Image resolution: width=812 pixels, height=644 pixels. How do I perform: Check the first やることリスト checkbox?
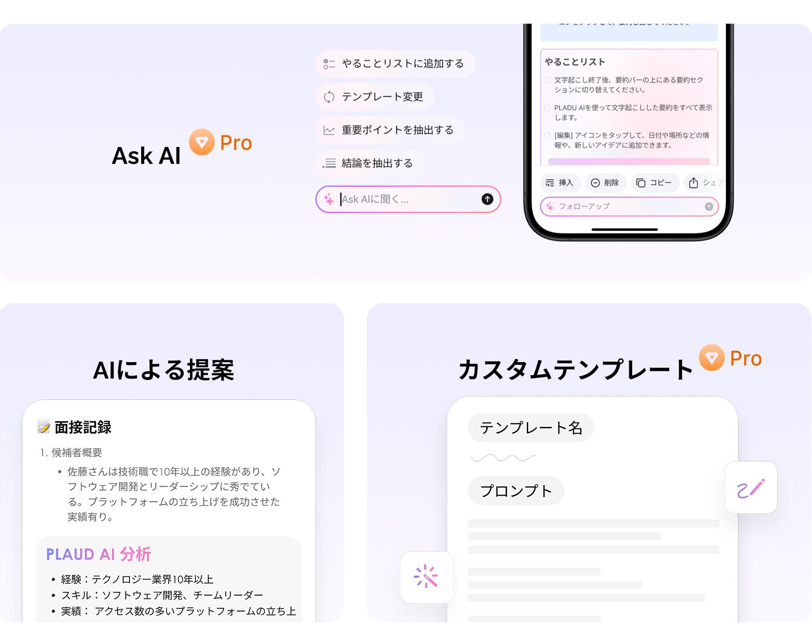(548, 80)
